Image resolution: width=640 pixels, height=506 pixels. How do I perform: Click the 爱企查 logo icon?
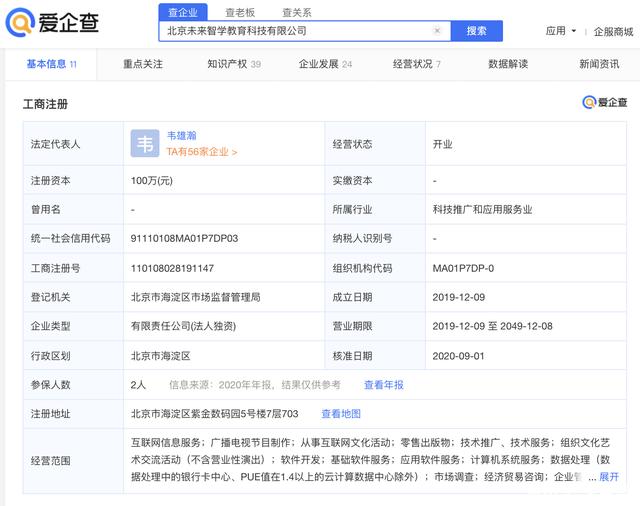pyautogui.click(x=20, y=22)
